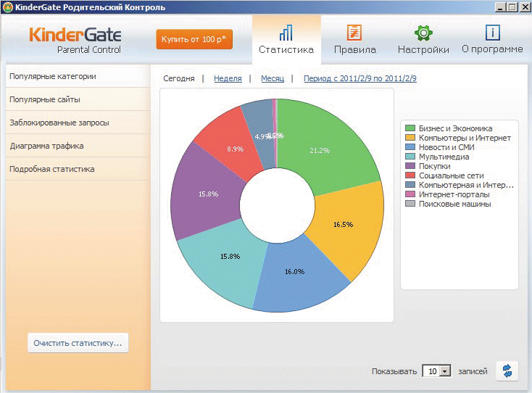Switch to Неделя period link

pyautogui.click(x=228, y=78)
